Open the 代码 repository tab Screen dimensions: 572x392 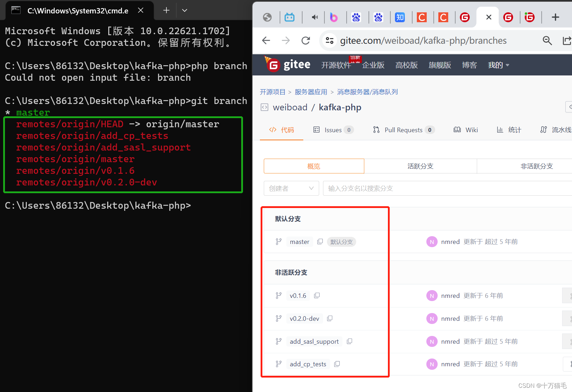coord(281,130)
